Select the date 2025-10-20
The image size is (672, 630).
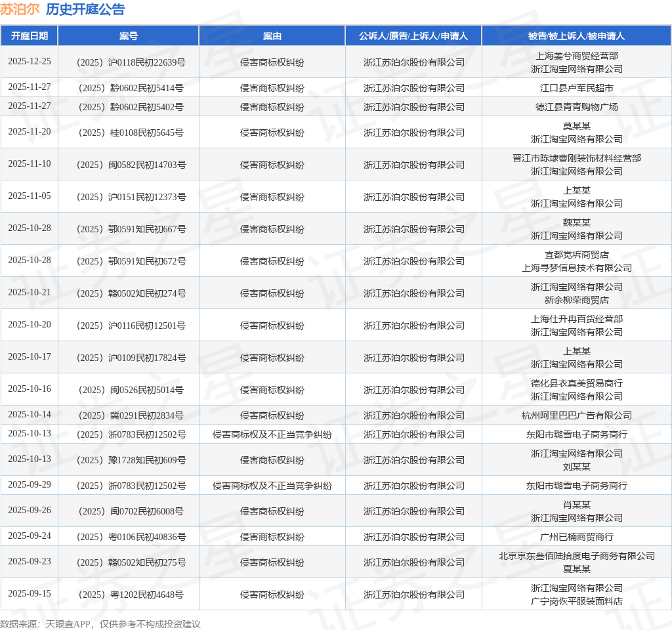tap(29, 324)
